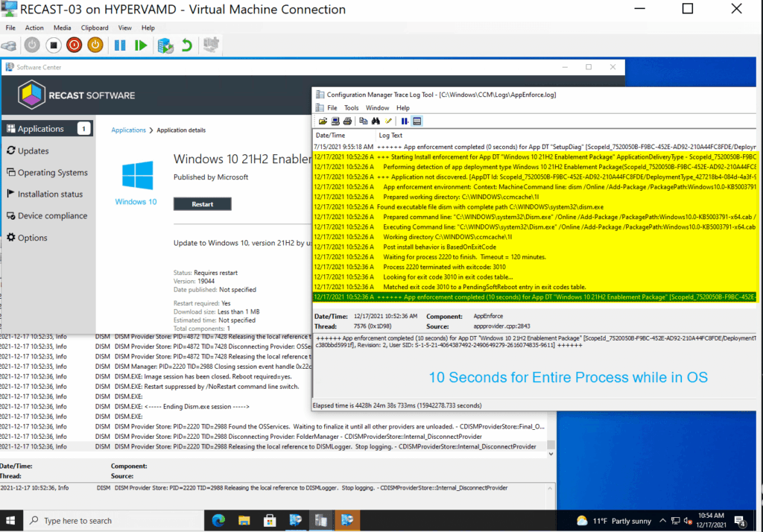Click the highlight marker icon in CMTrace toolbar
Image resolution: width=763 pixels, height=532 pixels.
[x=389, y=121]
